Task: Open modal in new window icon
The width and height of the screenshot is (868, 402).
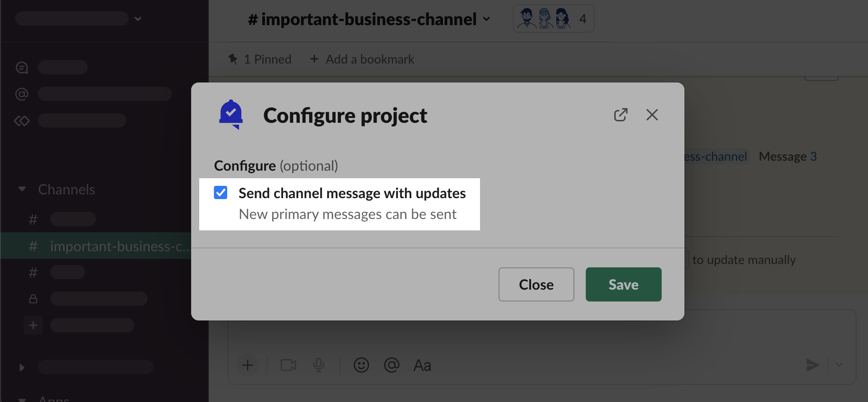Action: [620, 115]
